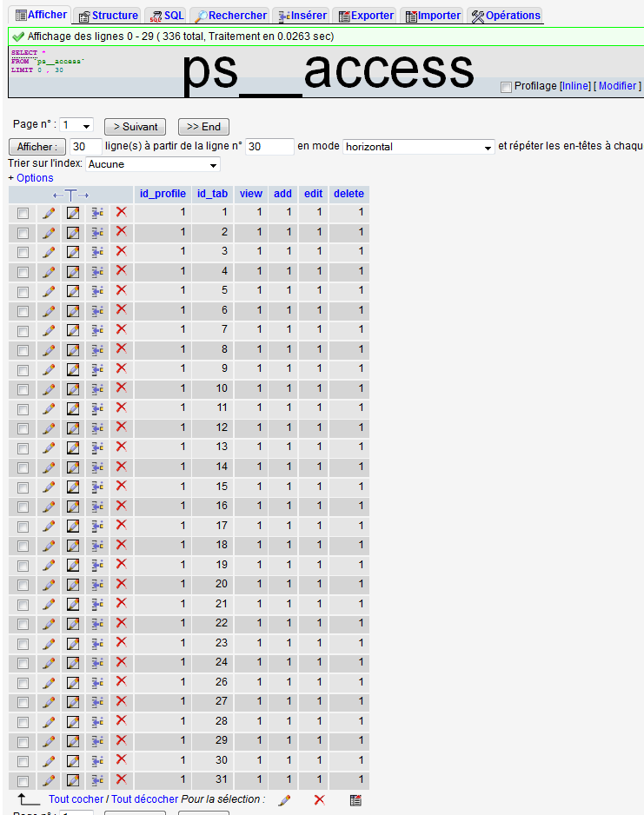The width and height of the screenshot is (644, 815).
Task: Tick checkbox for id_tab 30 row
Action: tap(23, 761)
